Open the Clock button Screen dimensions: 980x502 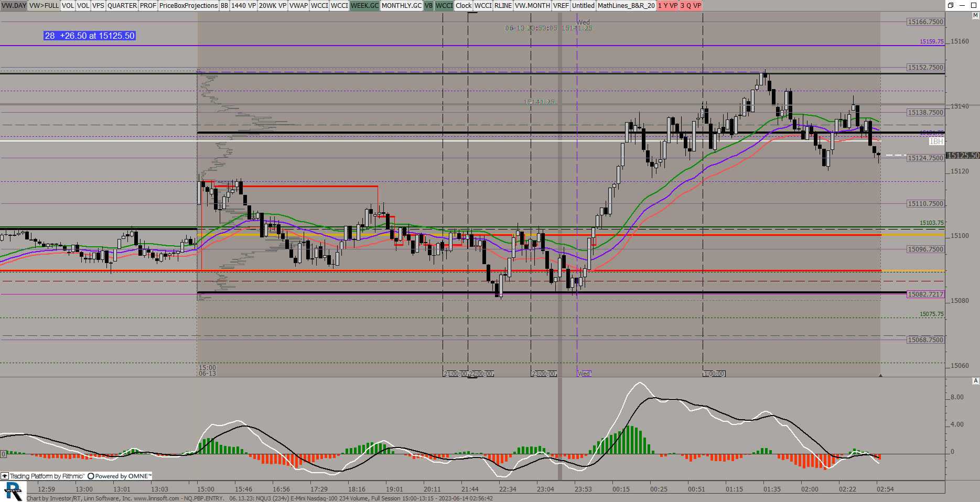[464, 5]
